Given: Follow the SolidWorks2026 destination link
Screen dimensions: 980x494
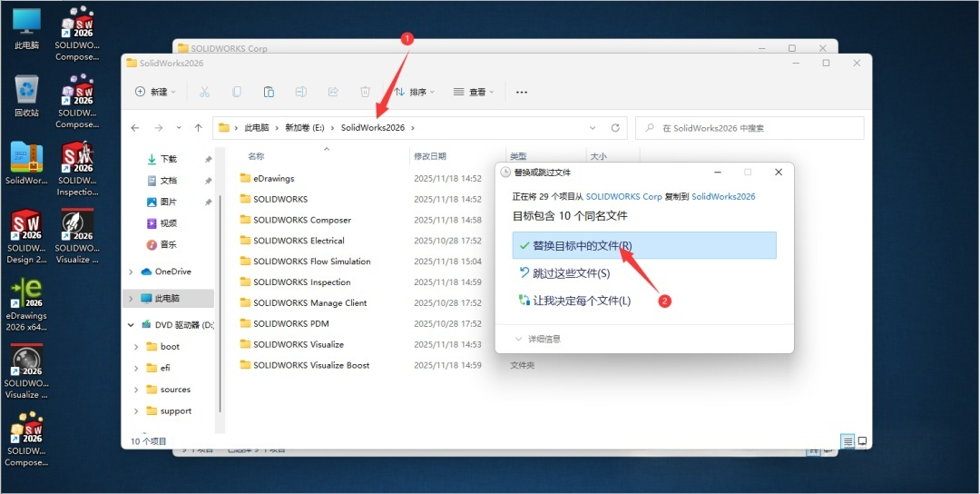Looking at the screenshot, I should click(723, 196).
